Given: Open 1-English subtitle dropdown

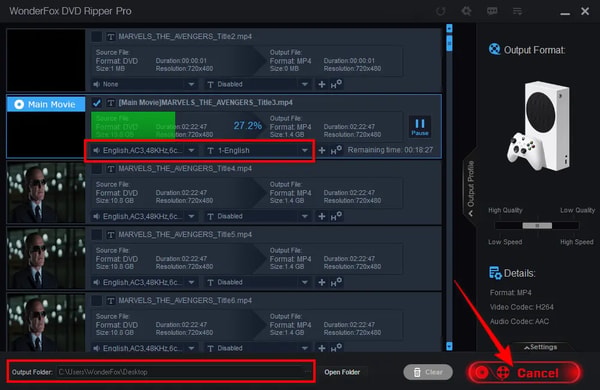Looking at the screenshot, I should [258, 150].
